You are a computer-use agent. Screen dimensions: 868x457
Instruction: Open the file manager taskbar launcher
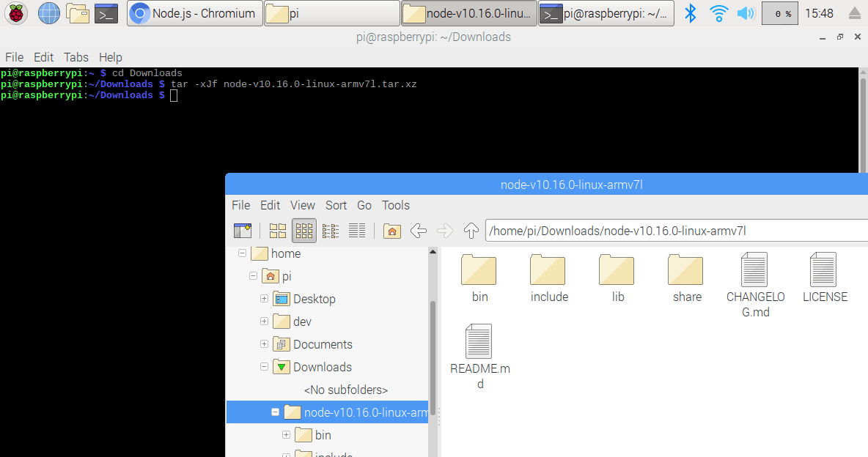78,13
